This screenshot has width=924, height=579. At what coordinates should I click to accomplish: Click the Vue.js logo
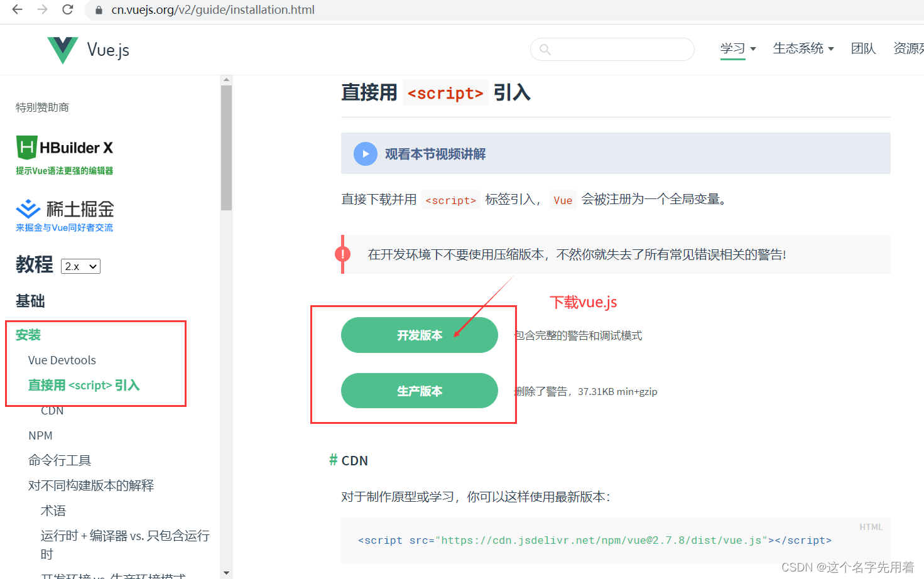88,50
